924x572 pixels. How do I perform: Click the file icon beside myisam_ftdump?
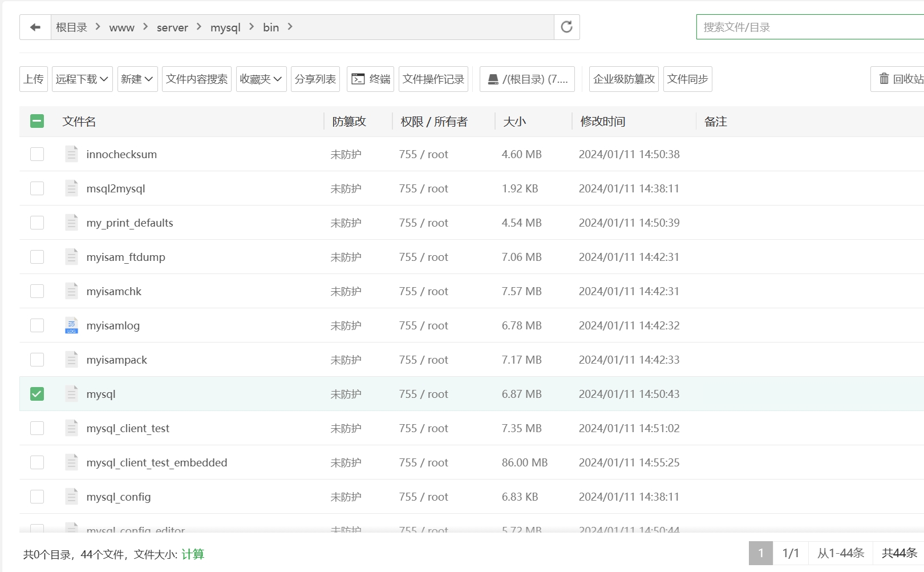click(71, 257)
